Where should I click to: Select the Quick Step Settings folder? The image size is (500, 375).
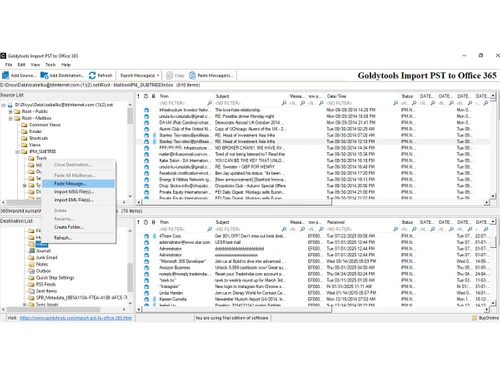pyautogui.click(x=55, y=277)
